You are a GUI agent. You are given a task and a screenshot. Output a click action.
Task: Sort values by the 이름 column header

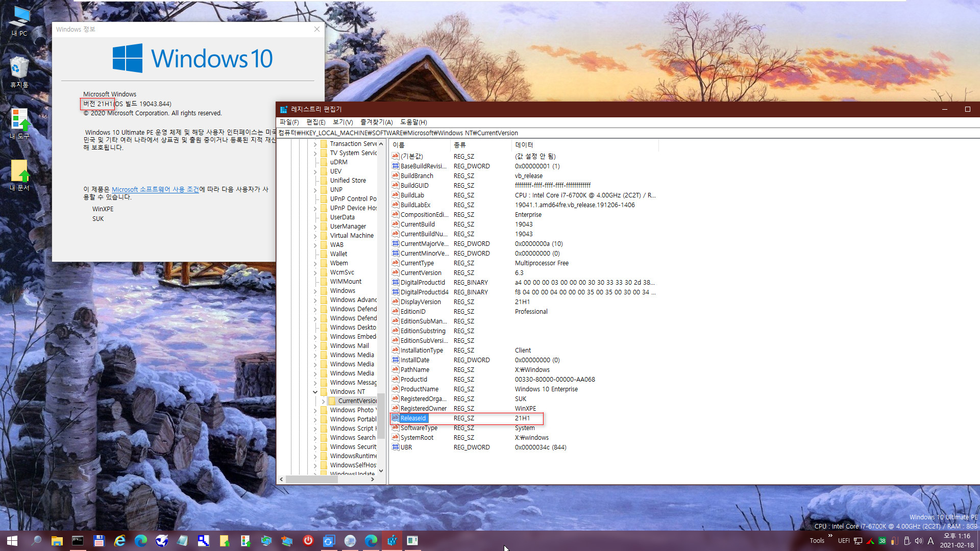(420, 145)
